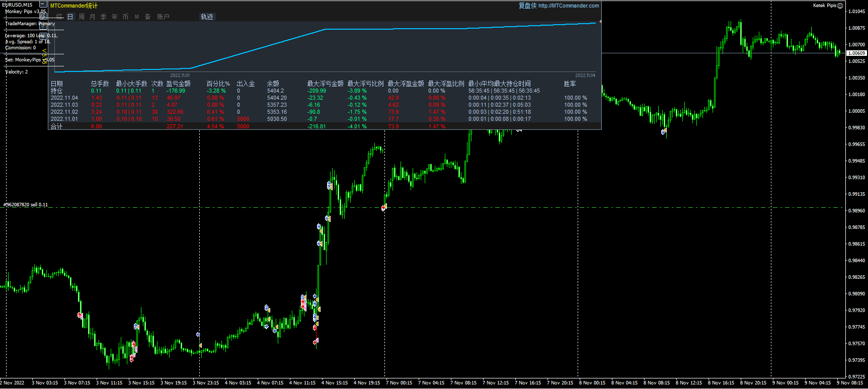Screen dimensions: 868x389
Task: Click the holding time 56:35:45 values
Action: point(504,91)
